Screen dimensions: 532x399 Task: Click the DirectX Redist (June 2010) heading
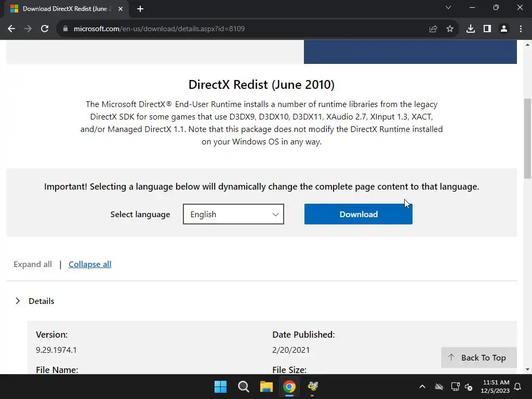(x=261, y=85)
